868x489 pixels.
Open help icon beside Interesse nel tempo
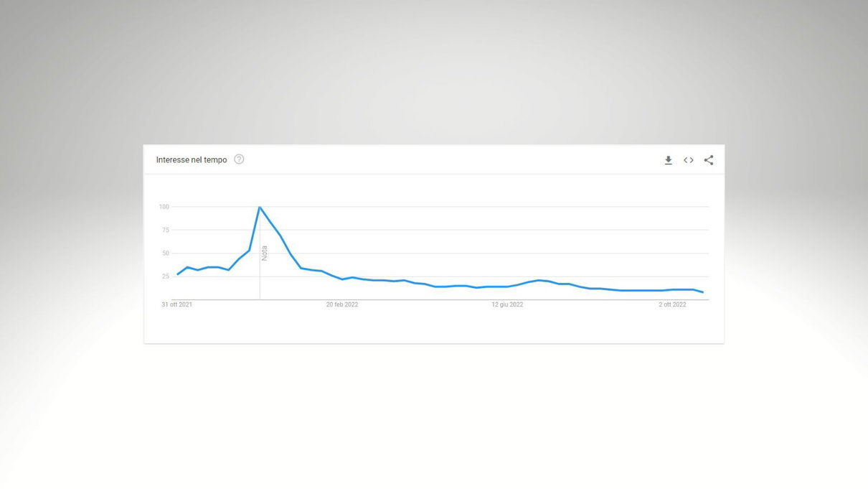click(239, 159)
